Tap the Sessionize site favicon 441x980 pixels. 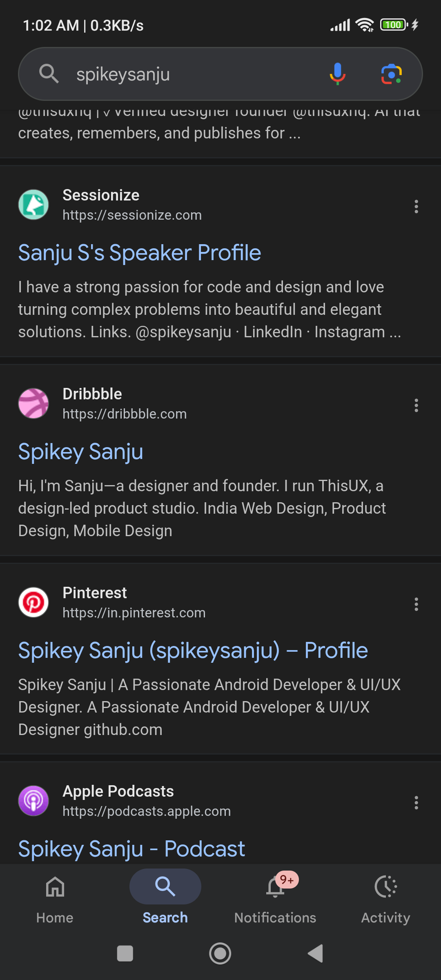[x=33, y=205]
